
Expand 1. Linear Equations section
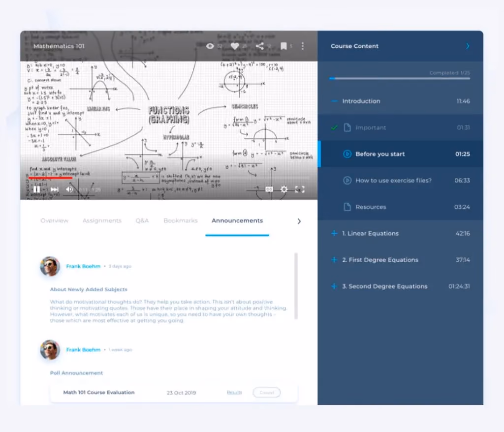pos(334,233)
